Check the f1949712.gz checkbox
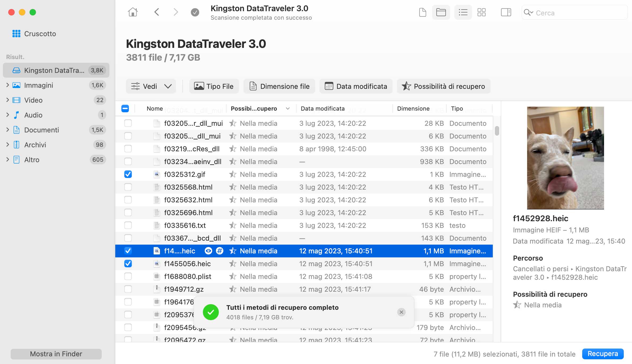 (128, 289)
